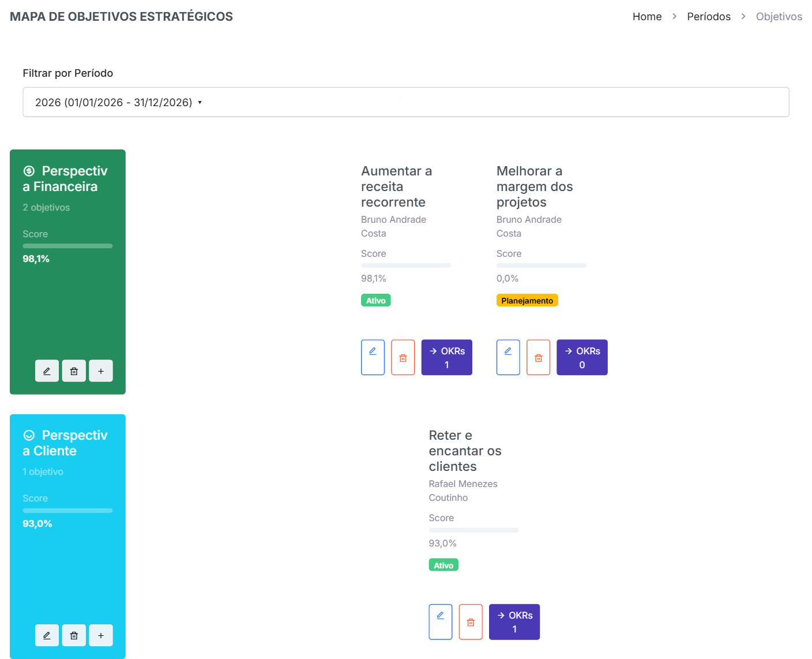This screenshot has width=812, height=659.
Task: Click the dollar icon on Perspectiva Financeira
Action: 29,171
